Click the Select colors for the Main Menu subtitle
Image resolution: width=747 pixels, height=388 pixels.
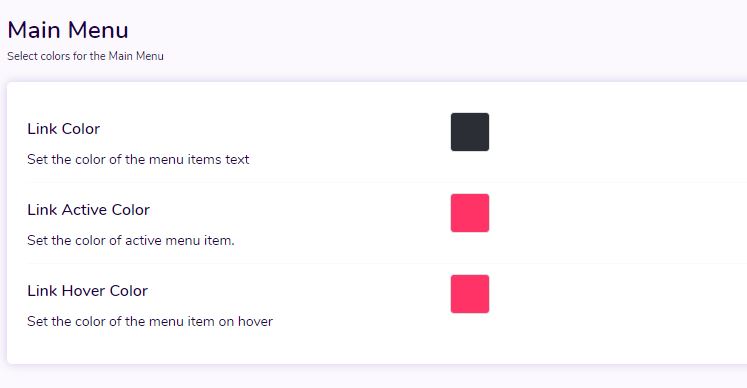coord(85,56)
